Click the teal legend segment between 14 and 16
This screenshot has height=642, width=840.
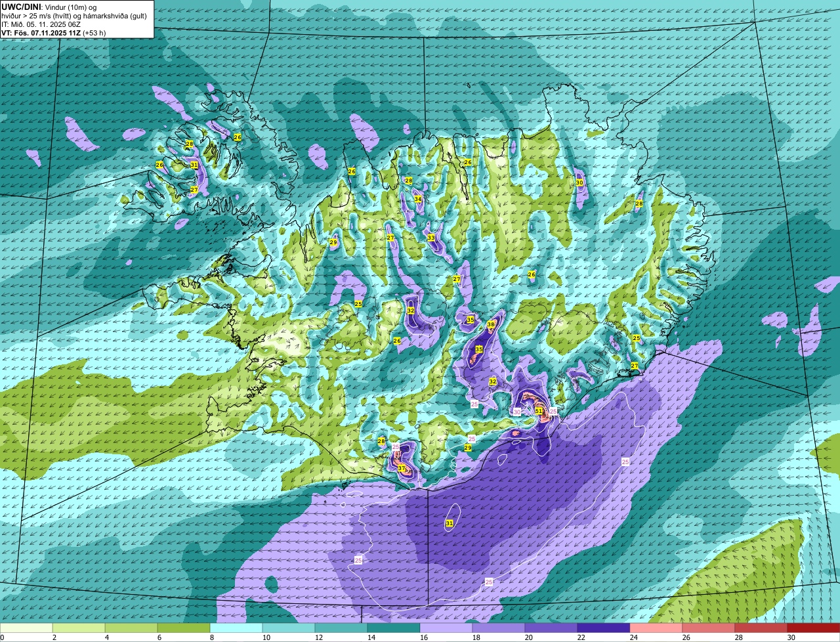pyautogui.click(x=394, y=628)
